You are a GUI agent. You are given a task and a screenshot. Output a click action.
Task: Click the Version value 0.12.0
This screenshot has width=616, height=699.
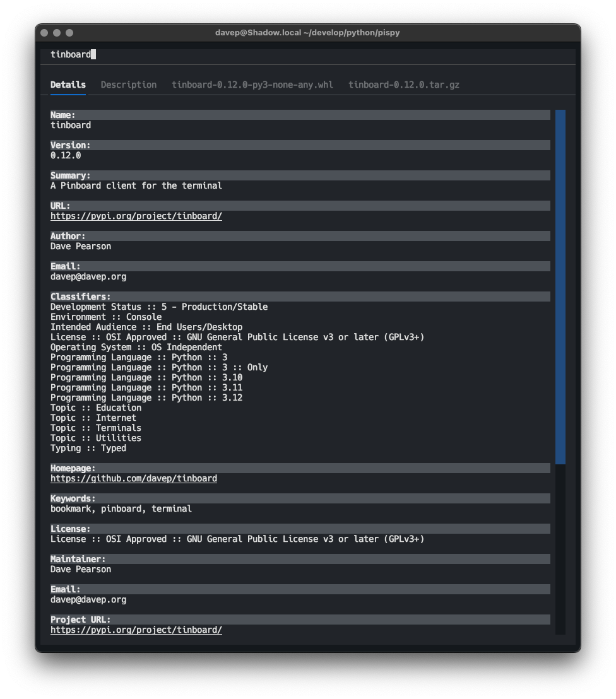pos(65,155)
